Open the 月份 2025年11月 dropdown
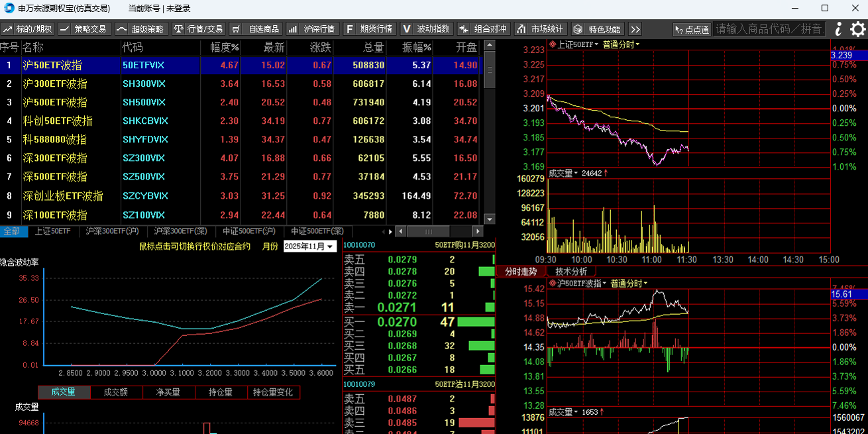Screen dimensions: 868x434 coord(309,246)
